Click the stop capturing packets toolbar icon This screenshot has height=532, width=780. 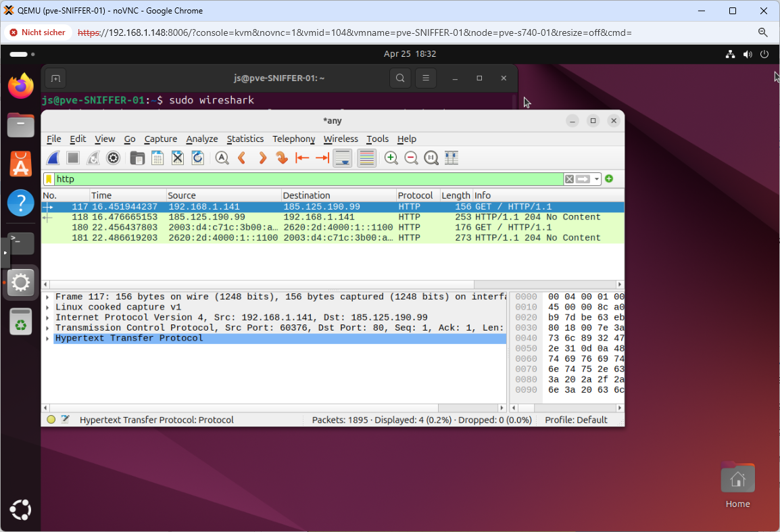[x=73, y=158]
